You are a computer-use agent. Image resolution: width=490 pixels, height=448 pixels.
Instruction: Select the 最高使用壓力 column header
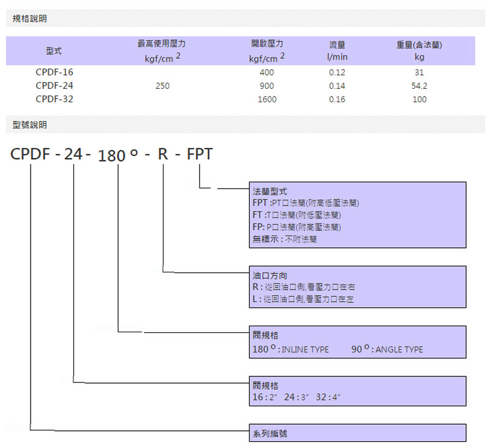point(162,44)
